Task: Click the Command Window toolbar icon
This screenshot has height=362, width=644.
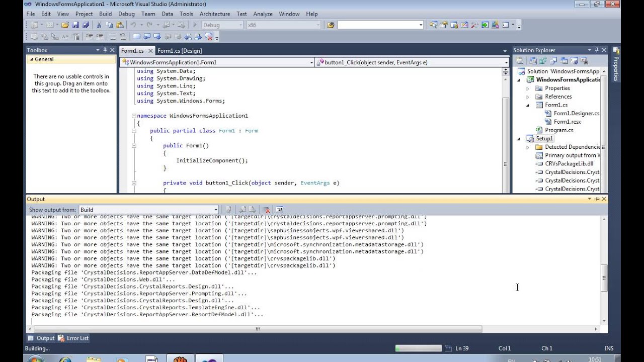Action: (505, 25)
